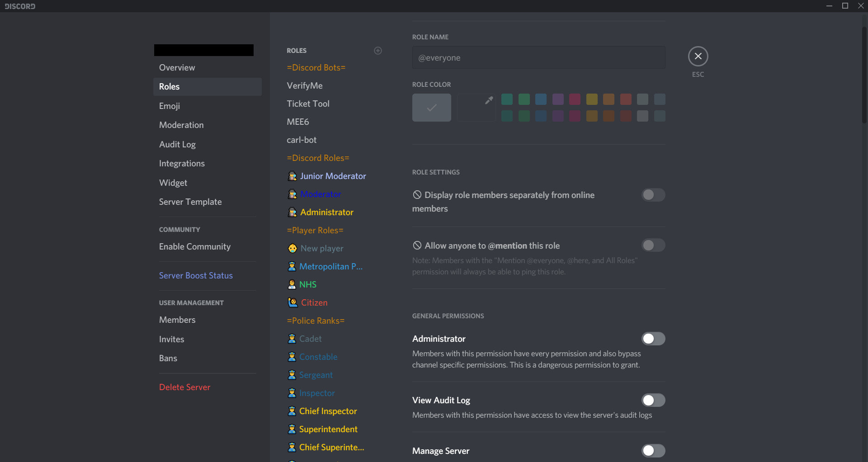Select the default gray role color swatch
This screenshot has width=868, height=462.
[x=431, y=108]
